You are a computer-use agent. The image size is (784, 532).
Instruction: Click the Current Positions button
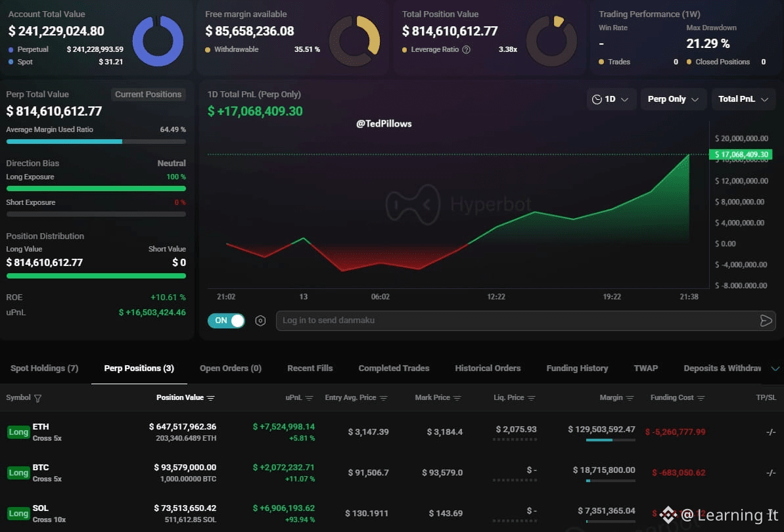point(148,95)
